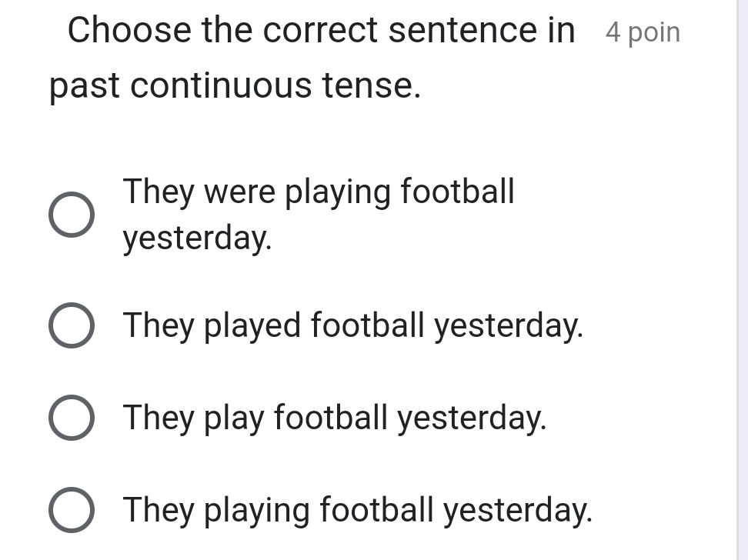The width and height of the screenshot is (748, 560).
Task: Select the radio button for 'They play football yesterday.'
Action: click(x=73, y=418)
